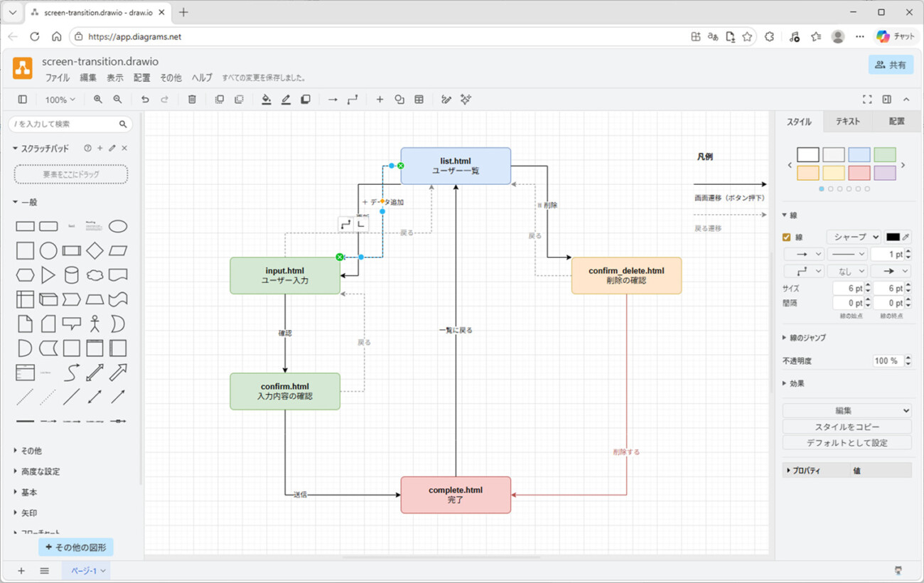Click the Undo arrow in toolbar
Screen dimensions: 924x583
145,100
